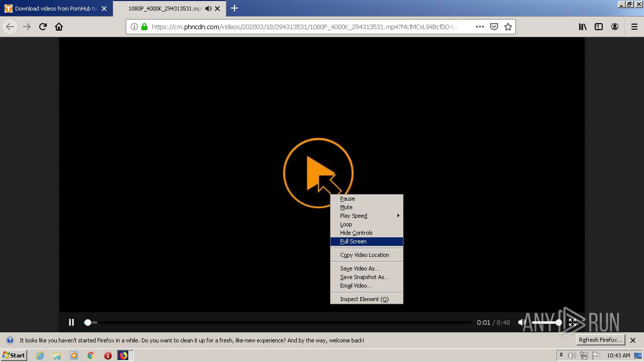This screenshot has width=644, height=362.
Task: Switch to the 1080P_4000K video tab
Action: click(169, 9)
